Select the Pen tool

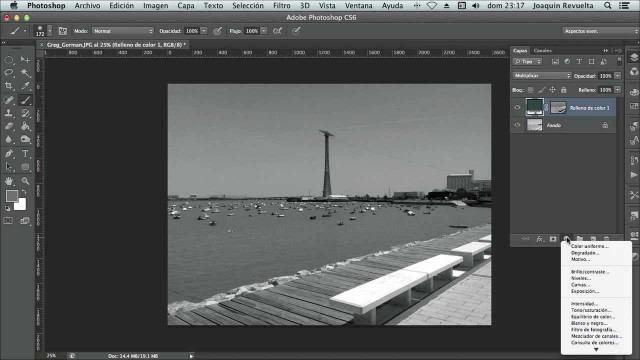9,153
